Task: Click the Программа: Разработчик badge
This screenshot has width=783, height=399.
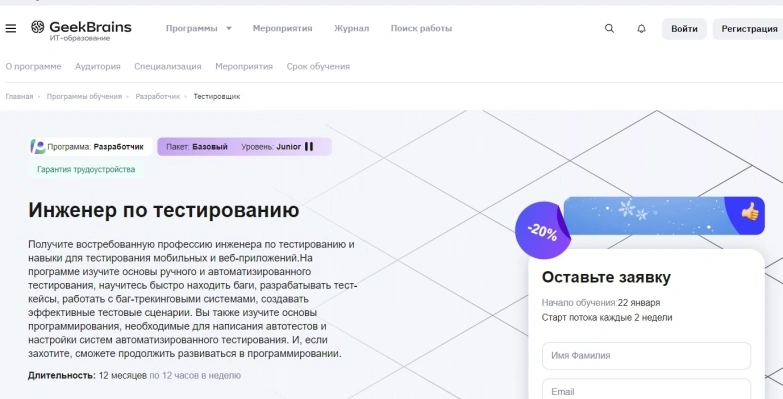Action: pos(90,147)
